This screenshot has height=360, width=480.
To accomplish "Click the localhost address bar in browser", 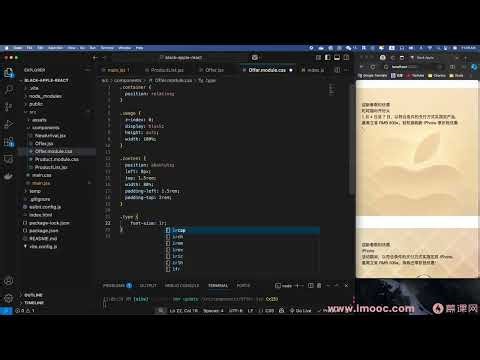I will click(413, 67).
